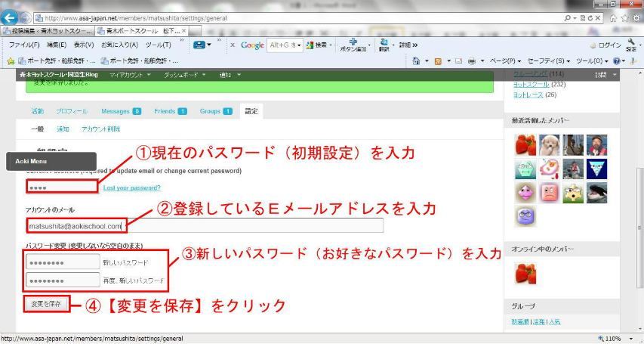Open the puppy avatar in recent members
The image size is (644, 344).
[549, 145]
